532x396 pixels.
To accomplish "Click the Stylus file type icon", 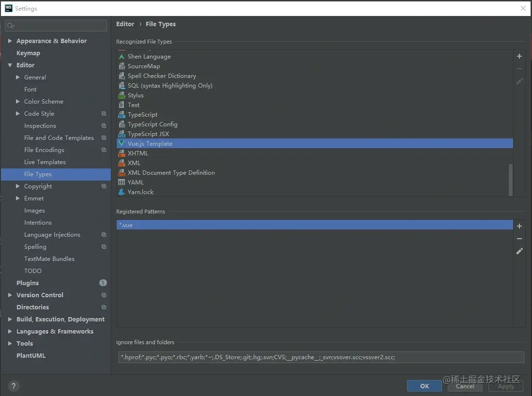I will point(122,95).
